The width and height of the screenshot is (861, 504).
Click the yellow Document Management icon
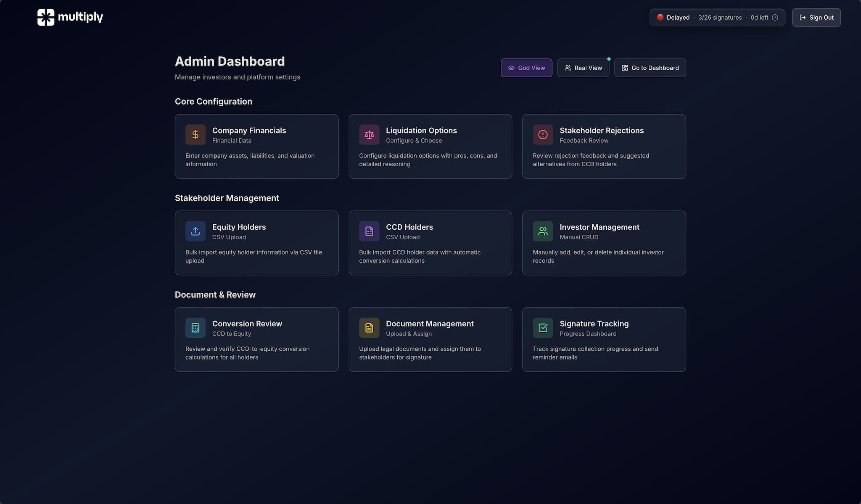click(369, 328)
